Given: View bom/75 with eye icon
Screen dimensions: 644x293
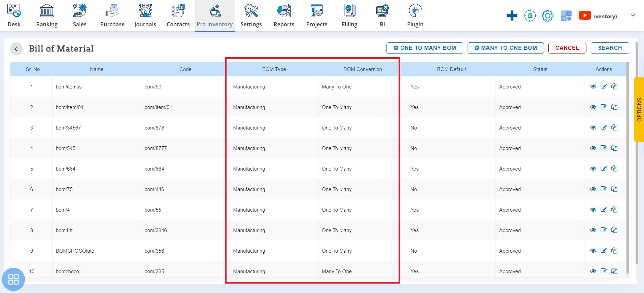Looking at the screenshot, I should (593, 189).
